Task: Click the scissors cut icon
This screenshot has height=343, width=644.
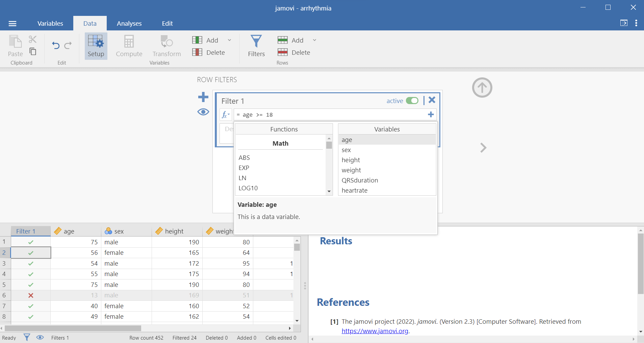Action: click(x=33, y=39)
